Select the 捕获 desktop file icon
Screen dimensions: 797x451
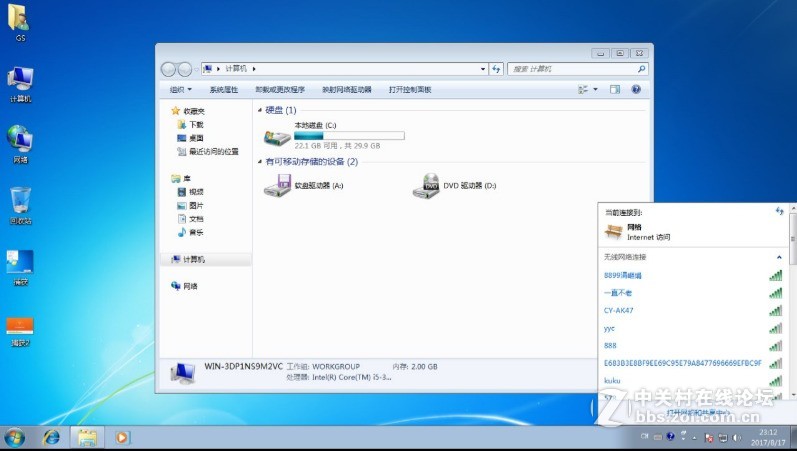[x=20, y=267]
